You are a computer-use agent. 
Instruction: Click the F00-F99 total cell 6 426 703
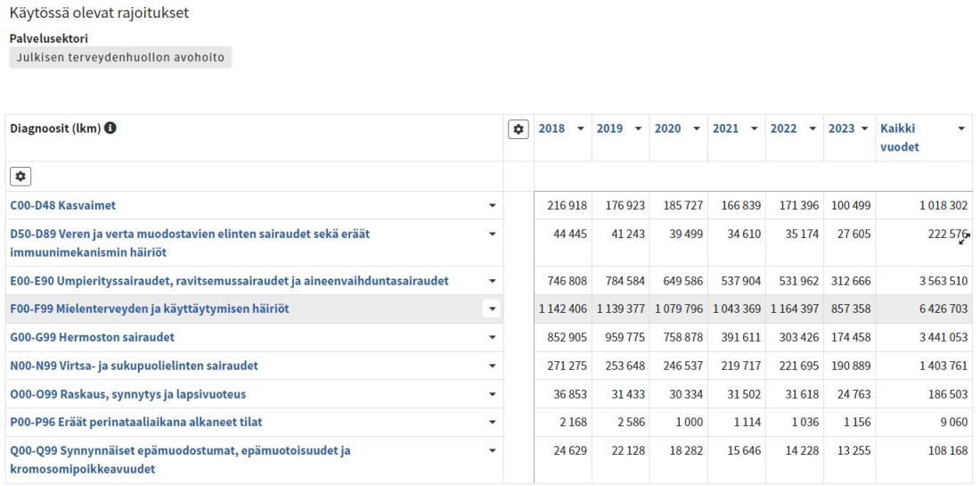(x=943, y=309)
